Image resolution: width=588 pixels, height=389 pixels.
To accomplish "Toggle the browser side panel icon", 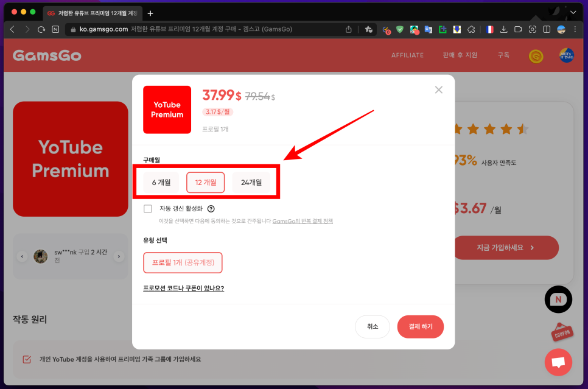I will pyautogui.click(x=547, y=29).
